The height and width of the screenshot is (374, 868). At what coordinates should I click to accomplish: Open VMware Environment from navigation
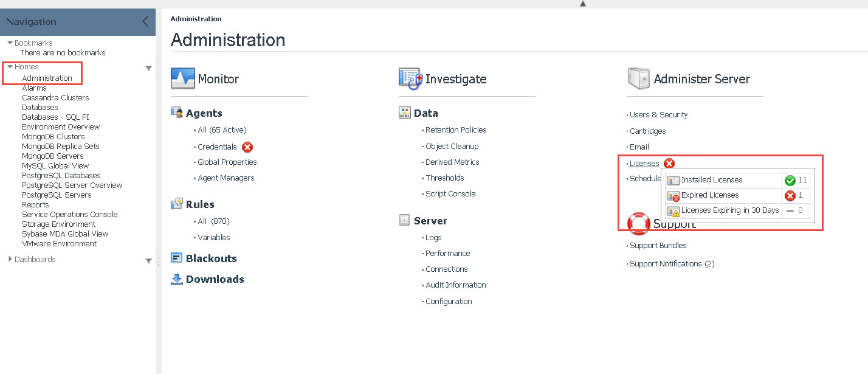(59, 244)
